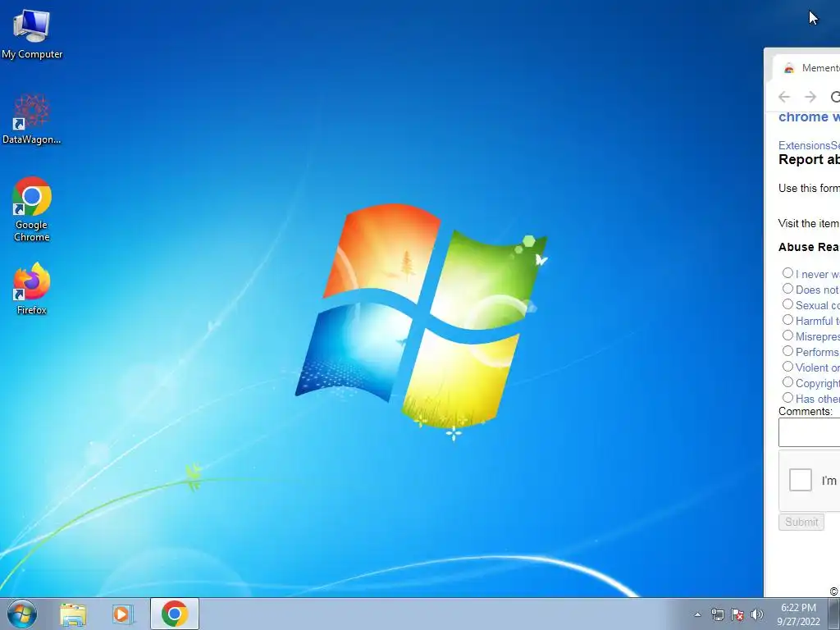Select the 'Has other' abuse reason

point(787,398)
